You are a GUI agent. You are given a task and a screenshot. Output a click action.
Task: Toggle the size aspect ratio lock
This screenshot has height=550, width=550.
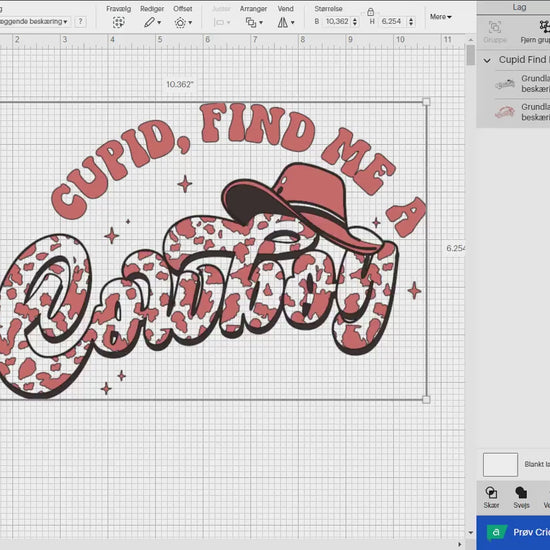coord(370,12)
